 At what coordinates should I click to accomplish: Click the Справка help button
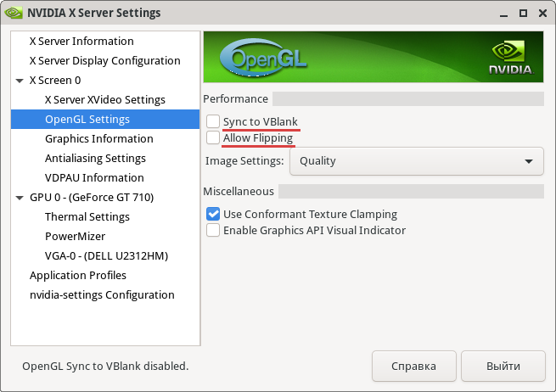[413, 367]
